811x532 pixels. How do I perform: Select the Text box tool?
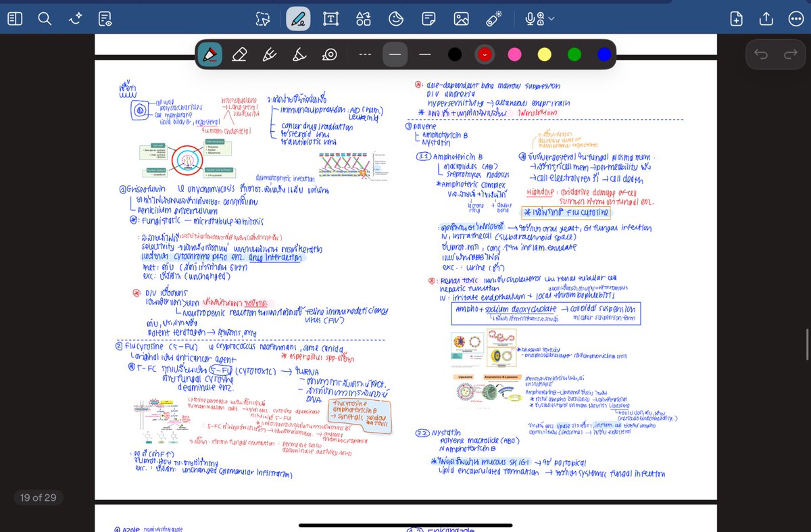[331, 19]
